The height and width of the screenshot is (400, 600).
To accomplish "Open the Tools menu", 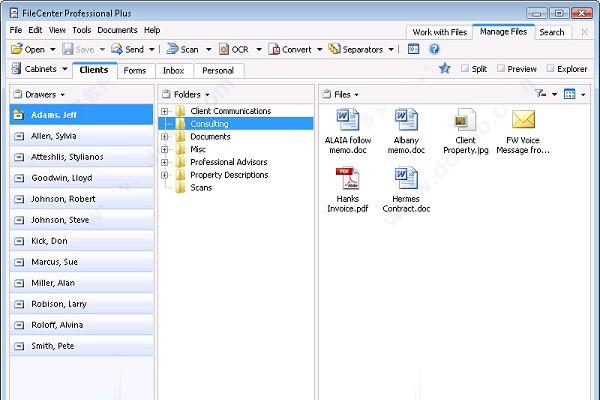I will click(82, 30).
